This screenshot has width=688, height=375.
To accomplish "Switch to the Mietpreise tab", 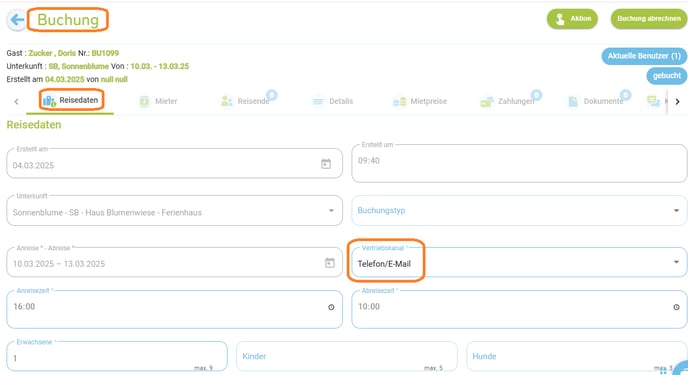I will (x=420, y=101).
